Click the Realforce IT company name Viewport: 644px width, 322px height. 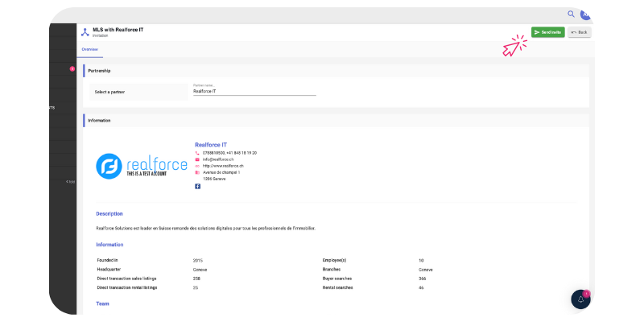coord(211,145)
